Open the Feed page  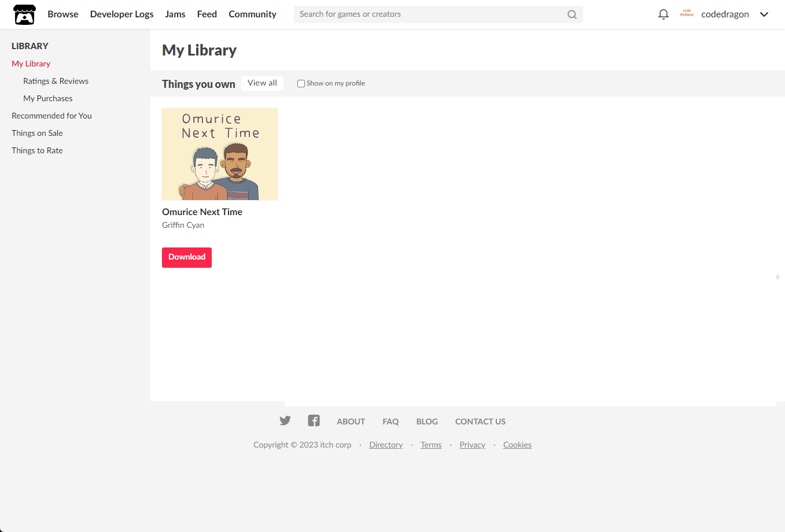207,14
